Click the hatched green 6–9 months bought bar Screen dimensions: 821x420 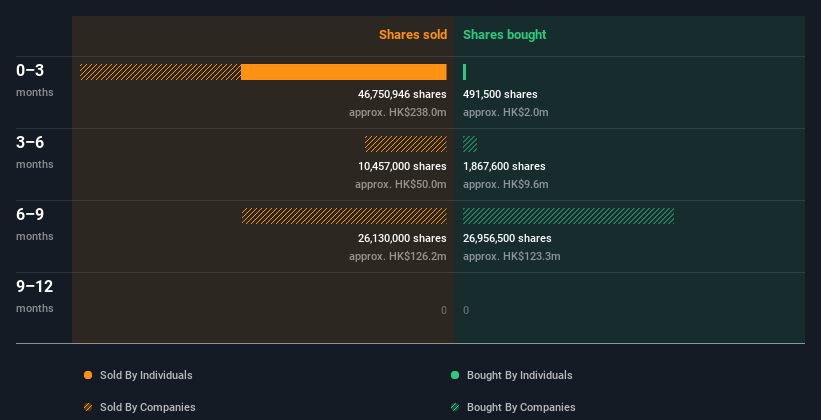click(569, 216)
